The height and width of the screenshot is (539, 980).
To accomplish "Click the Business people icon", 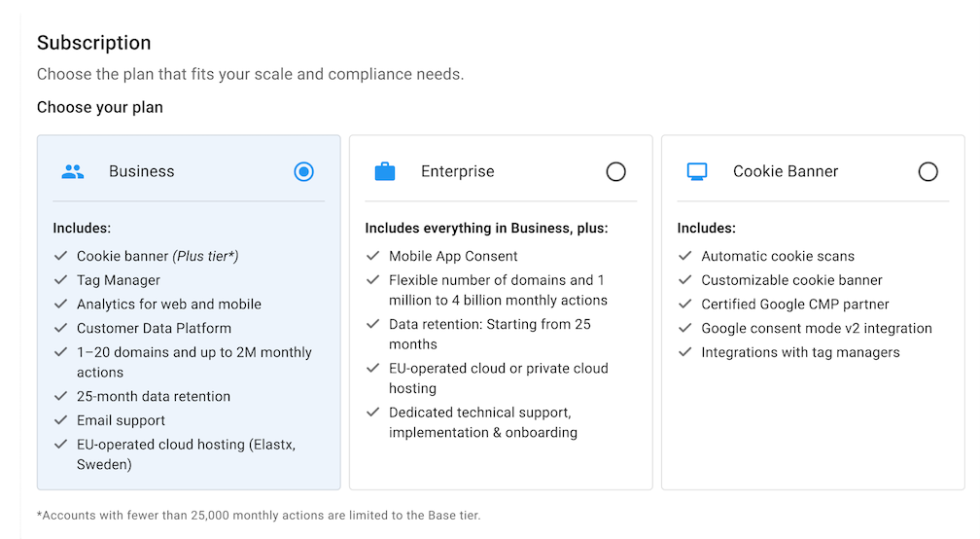I will tap(73, 171).
